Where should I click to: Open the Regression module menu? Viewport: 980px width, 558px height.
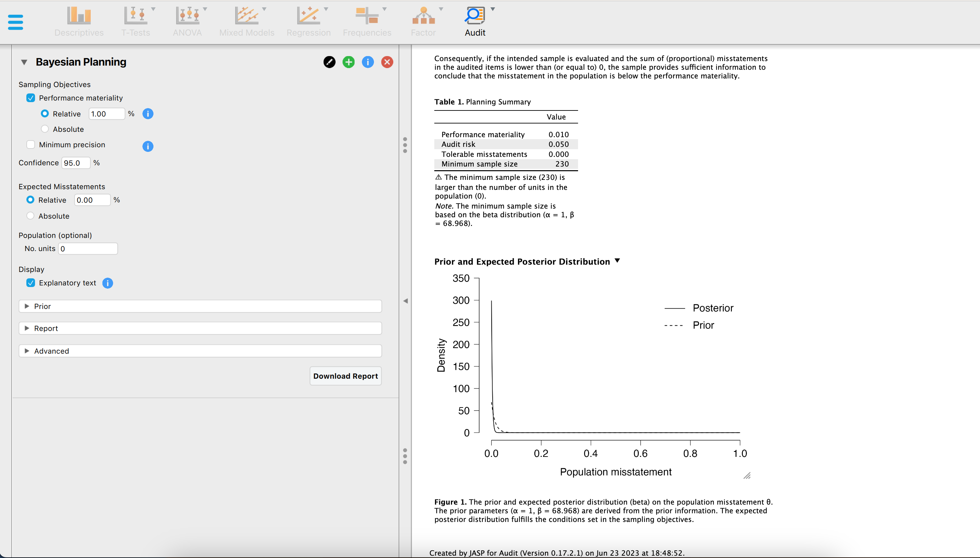(308, 21)
